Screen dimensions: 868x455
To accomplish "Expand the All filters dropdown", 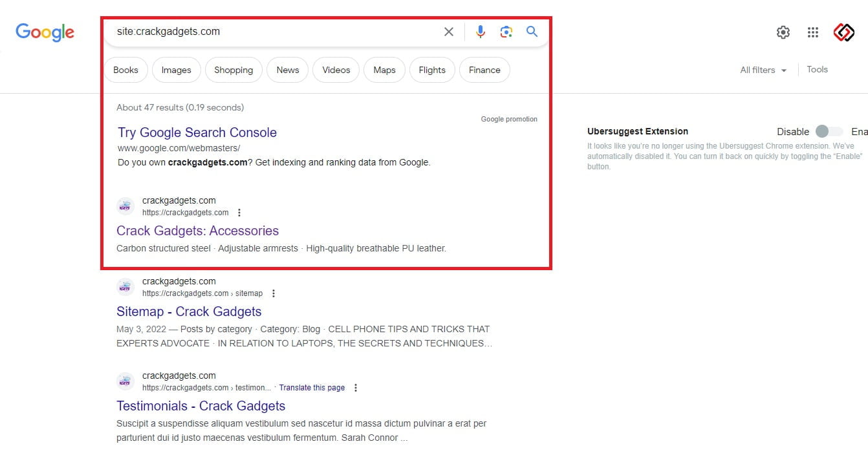I will pyautogui.click(x=763, y=70).
